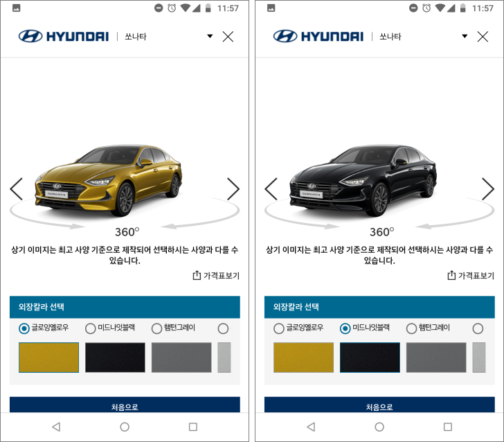Image resolution: width=504 pixels, height=442 pixels.
Task: Tap the 처음으로 button on the right screen
Action: [x=379, y=405]
